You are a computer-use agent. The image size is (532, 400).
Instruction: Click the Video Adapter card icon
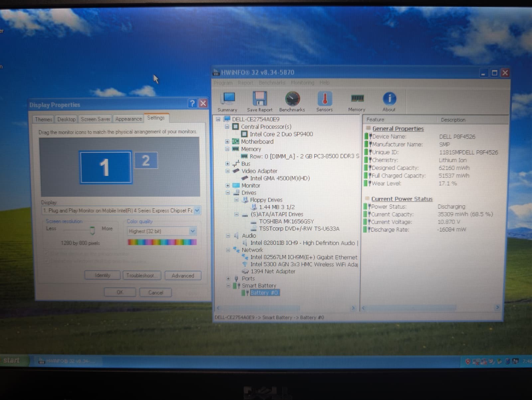pos(236,171)
